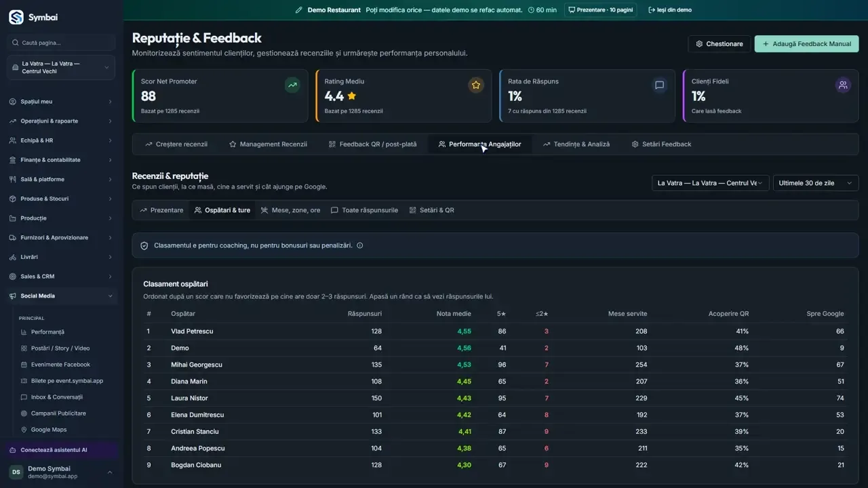Click the Bogdan Ciobanu row
This screenshot has width=868, height=488.
(x=495, y=465)
